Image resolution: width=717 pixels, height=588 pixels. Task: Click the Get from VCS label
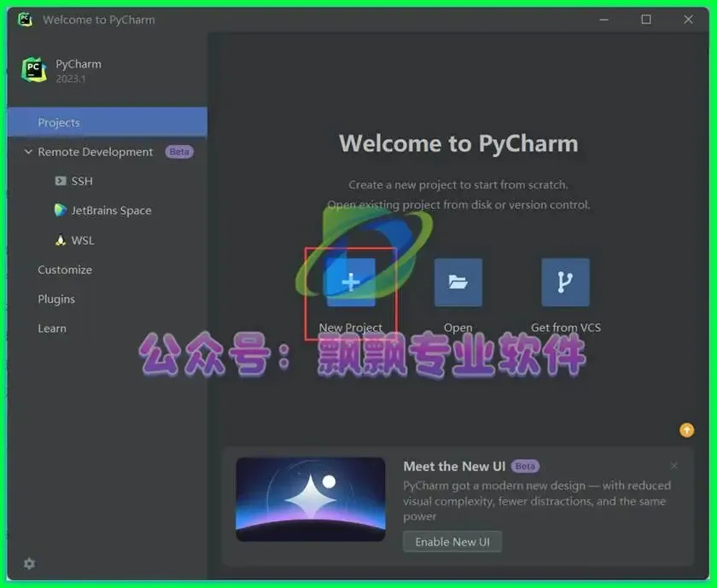(566, 328)
